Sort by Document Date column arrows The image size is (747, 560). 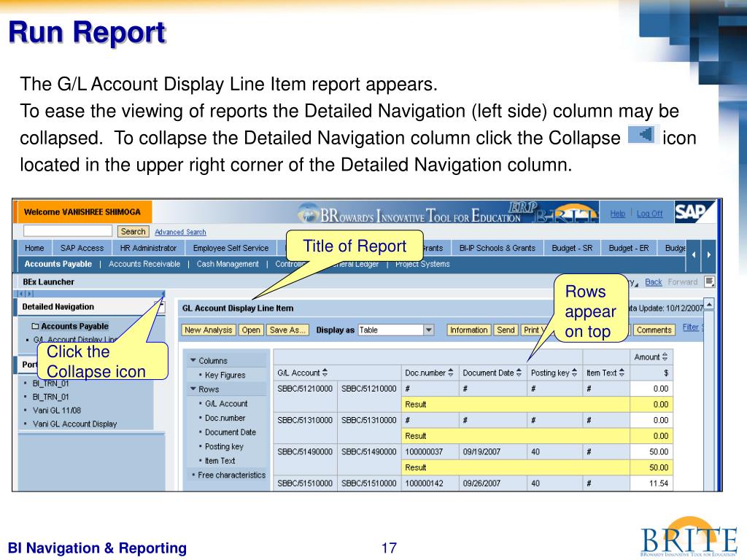coord(519,373)
